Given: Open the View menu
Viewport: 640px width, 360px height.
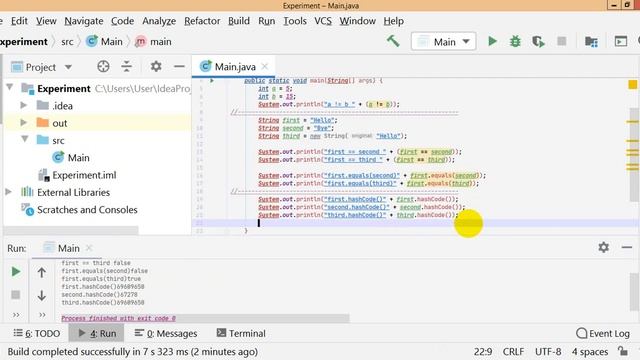Looking at the screenshot, I should (46, 21).
